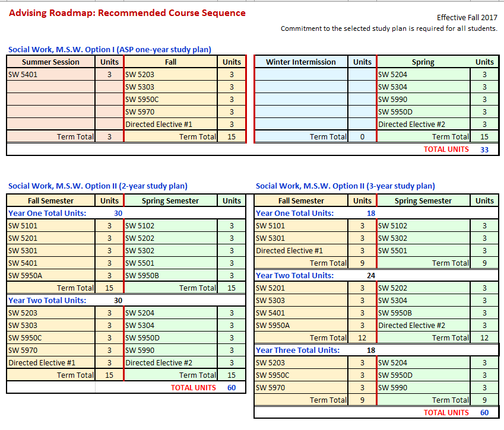504x430 pixels.
Task: Click SW 5101 in the 3-year plan
Action: tap(270, 226)
